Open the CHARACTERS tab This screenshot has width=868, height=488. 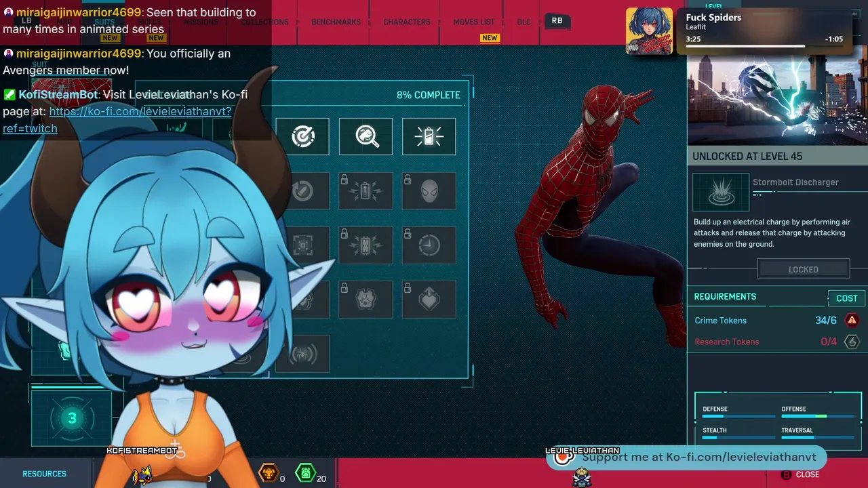pos(407,22)
